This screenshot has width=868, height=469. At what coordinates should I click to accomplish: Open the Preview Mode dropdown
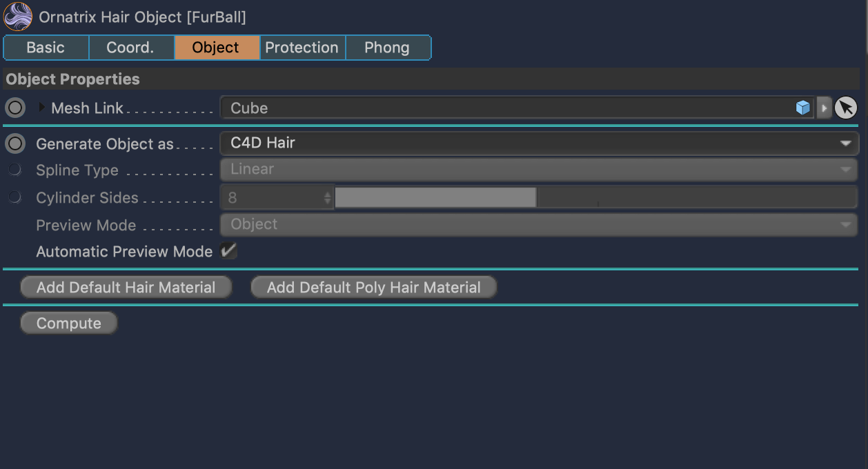click(539, 225)
